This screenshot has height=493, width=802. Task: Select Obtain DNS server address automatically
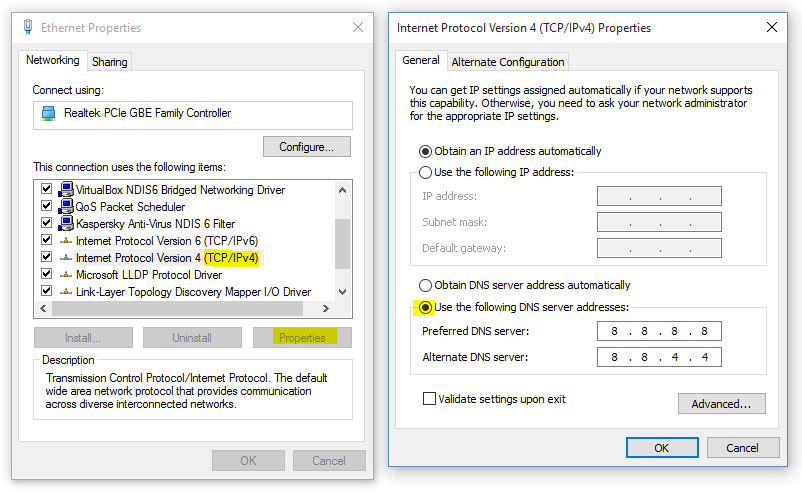click(x=426, y=285)
